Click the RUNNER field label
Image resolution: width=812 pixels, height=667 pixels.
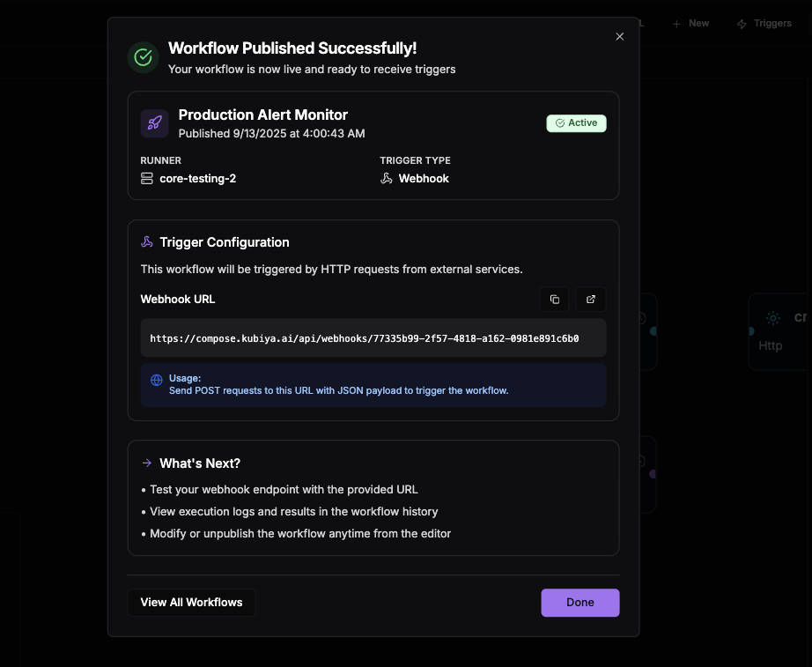[160, 160]
